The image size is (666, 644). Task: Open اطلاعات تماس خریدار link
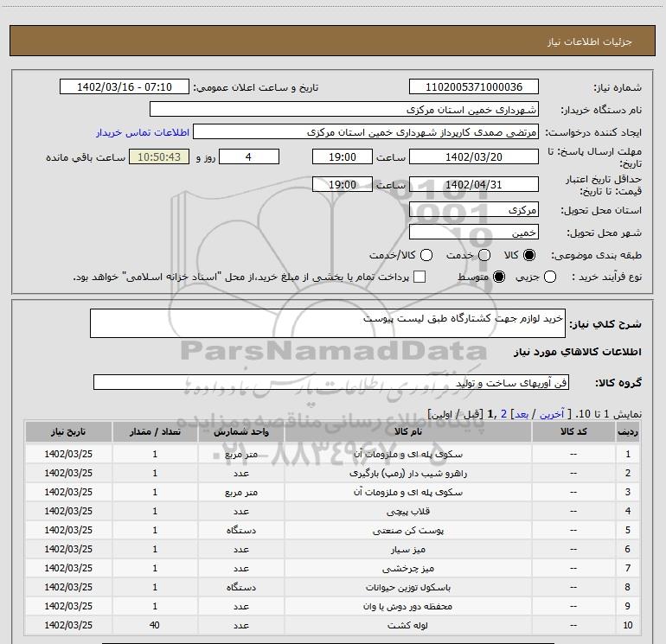[x=143, y=132]
